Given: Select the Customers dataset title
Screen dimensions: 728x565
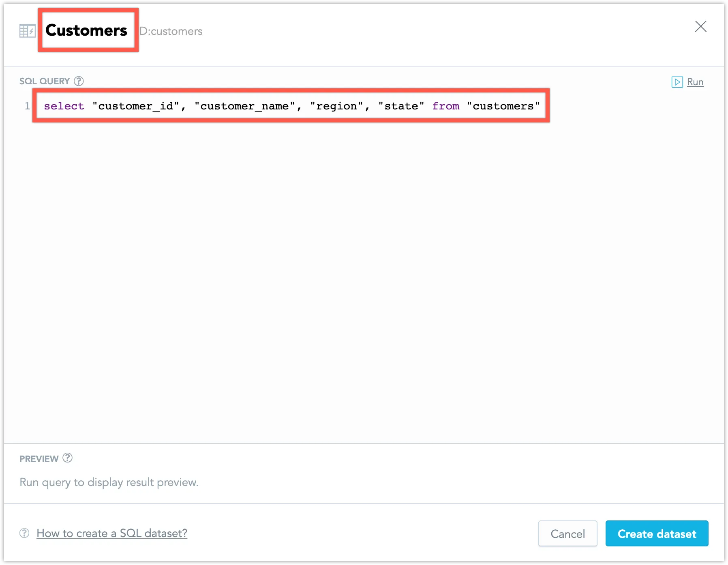Looking at the screenshot, I should pos(86,30).
